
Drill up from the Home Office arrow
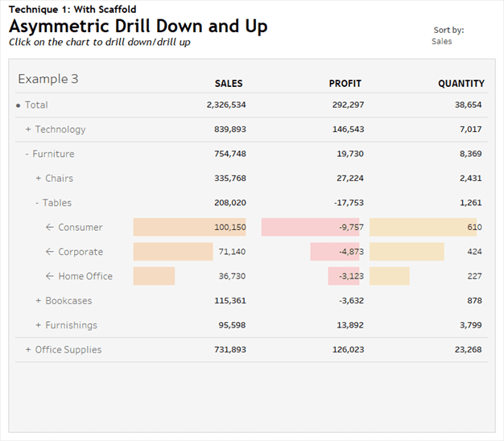(50, 276)
